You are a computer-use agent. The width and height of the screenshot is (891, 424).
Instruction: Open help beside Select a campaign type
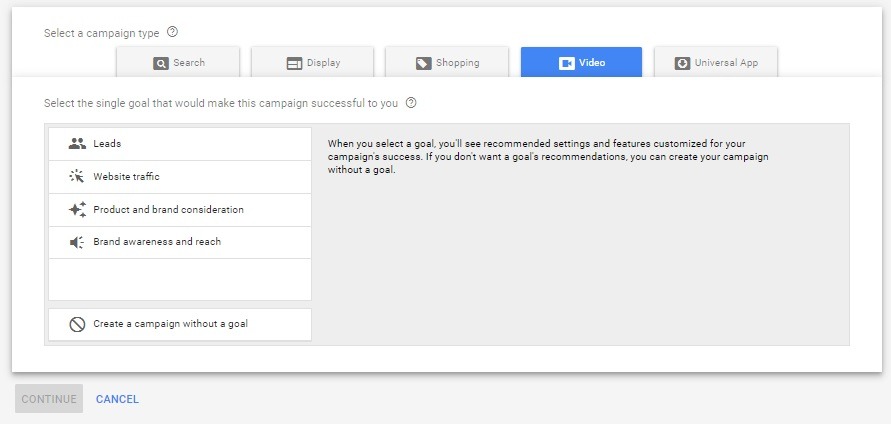(173, 32)
